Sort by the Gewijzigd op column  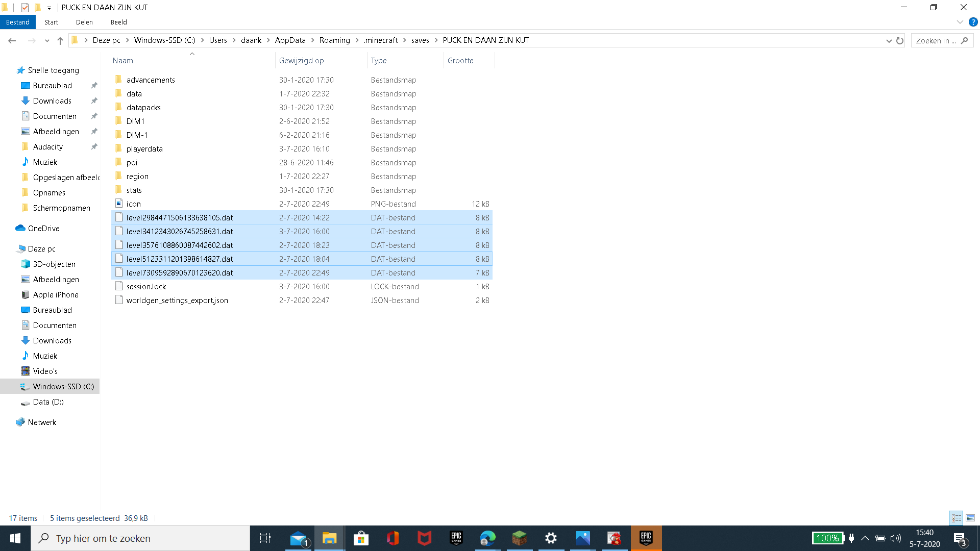(x=301, y=60)
